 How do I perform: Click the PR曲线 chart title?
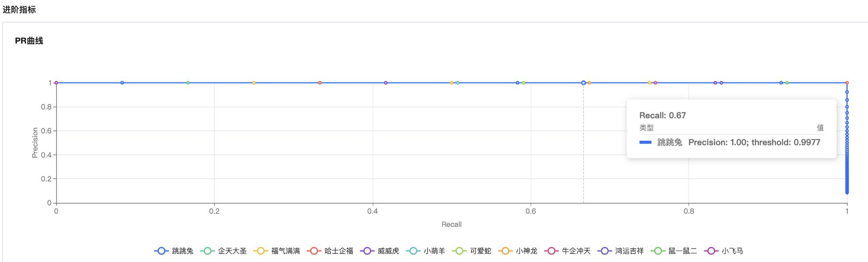(29, 41)
